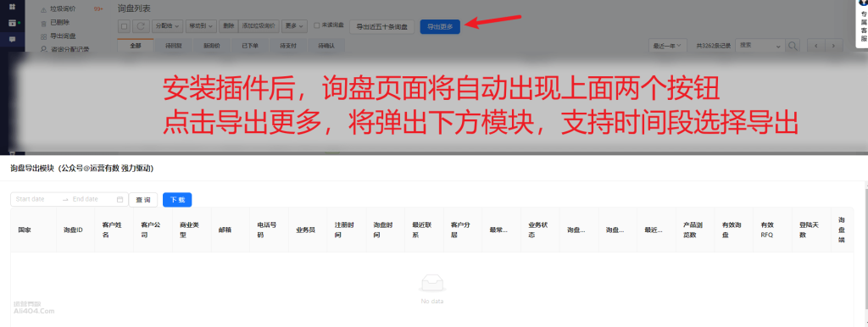This screenshot has height=327, width=868.
Task: Click the trash icon beside 已删除
Action: click(44, 23)
